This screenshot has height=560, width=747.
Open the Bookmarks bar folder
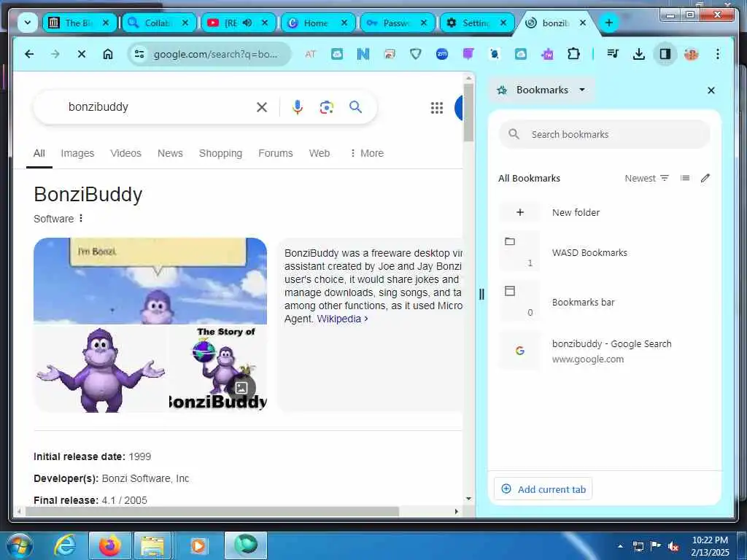coord(604,302)
